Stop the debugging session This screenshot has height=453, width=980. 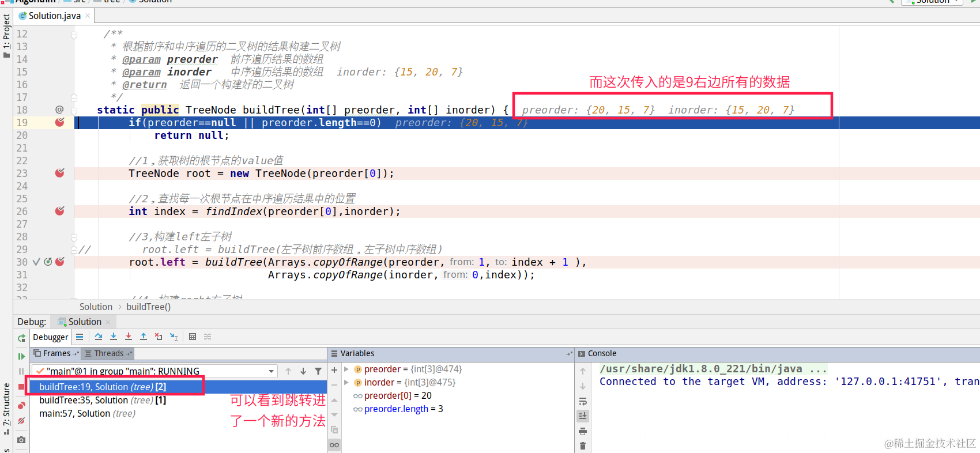pyautogui.click(x=21, y=387)
